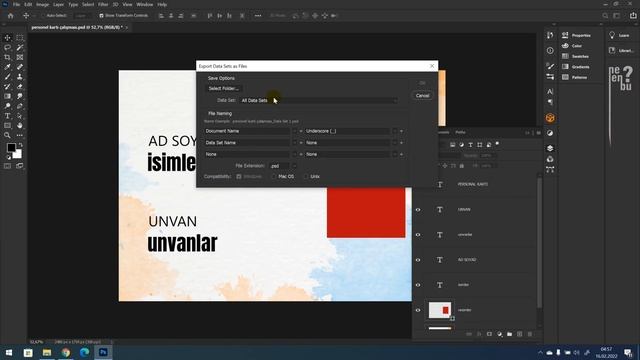Select the Magic Wand tool
This screenshot has width=640, height=360.
20,47
